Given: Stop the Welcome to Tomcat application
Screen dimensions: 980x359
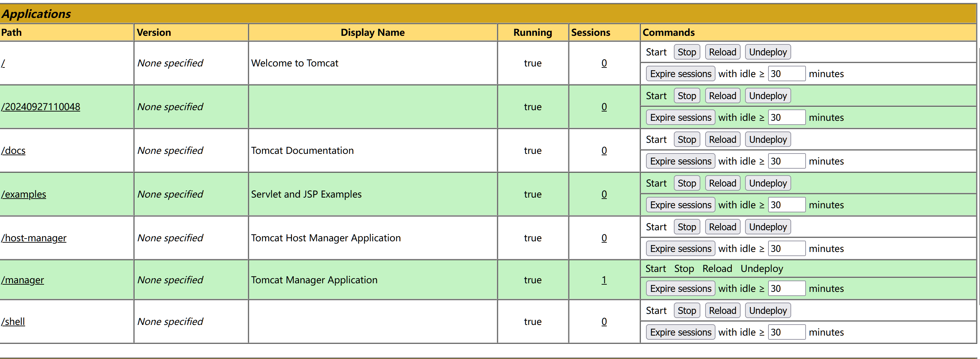Looking at the screenshot, I should [687, 52].
